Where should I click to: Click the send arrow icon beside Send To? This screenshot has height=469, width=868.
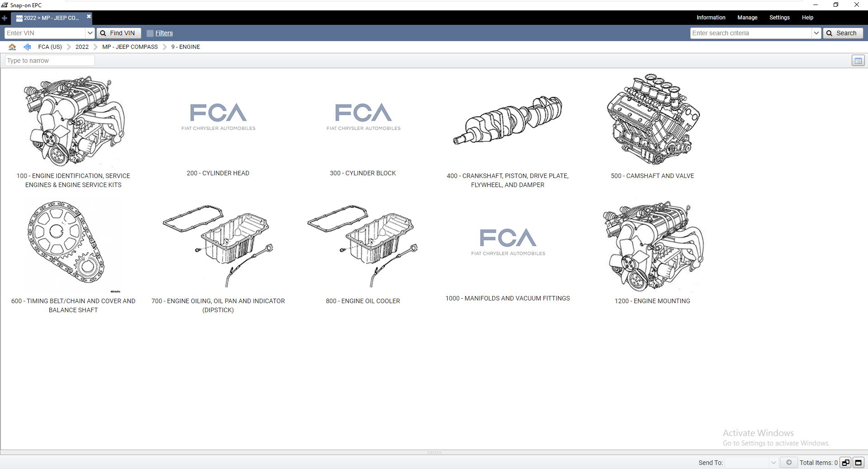pyautogui.click(x=789, y=462)
